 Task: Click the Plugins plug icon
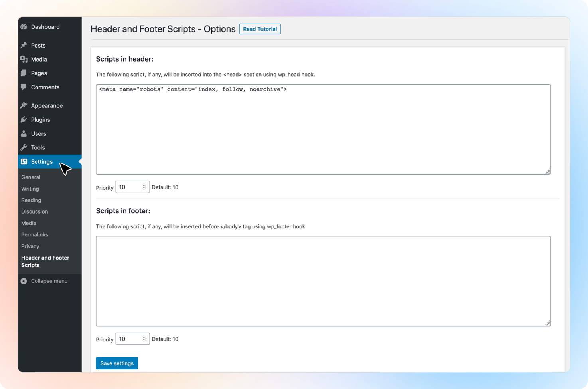[x=24, y=119]
